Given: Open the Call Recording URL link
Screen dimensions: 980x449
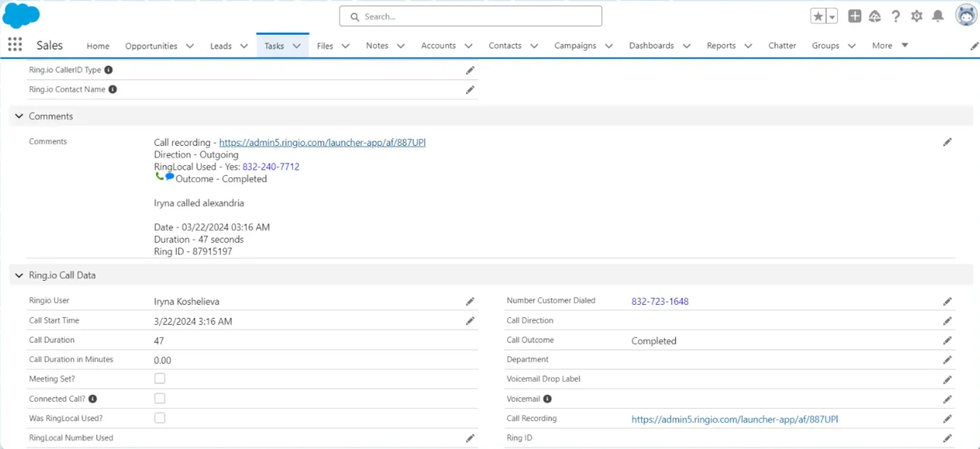Looking at the screenshot, I should (734, 420).
